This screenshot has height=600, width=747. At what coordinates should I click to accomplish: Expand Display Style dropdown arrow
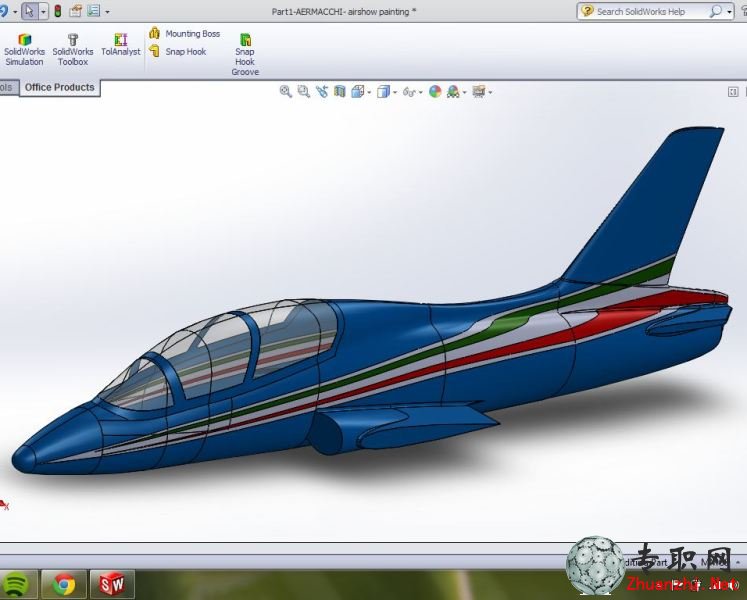tap(394, 92)
